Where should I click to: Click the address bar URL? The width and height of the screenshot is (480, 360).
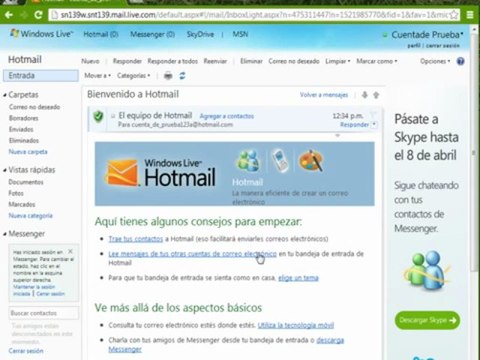(x=253, y=15)
